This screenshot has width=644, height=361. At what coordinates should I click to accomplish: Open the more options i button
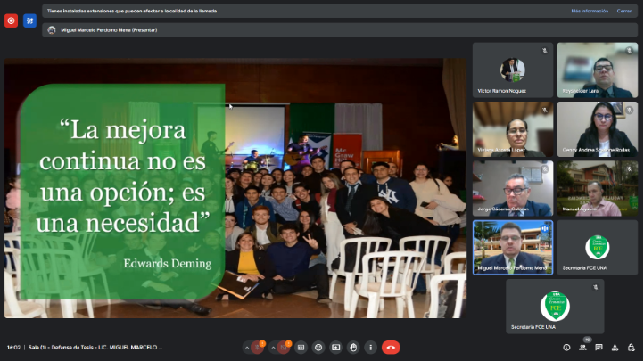click(x=370, y=348)
